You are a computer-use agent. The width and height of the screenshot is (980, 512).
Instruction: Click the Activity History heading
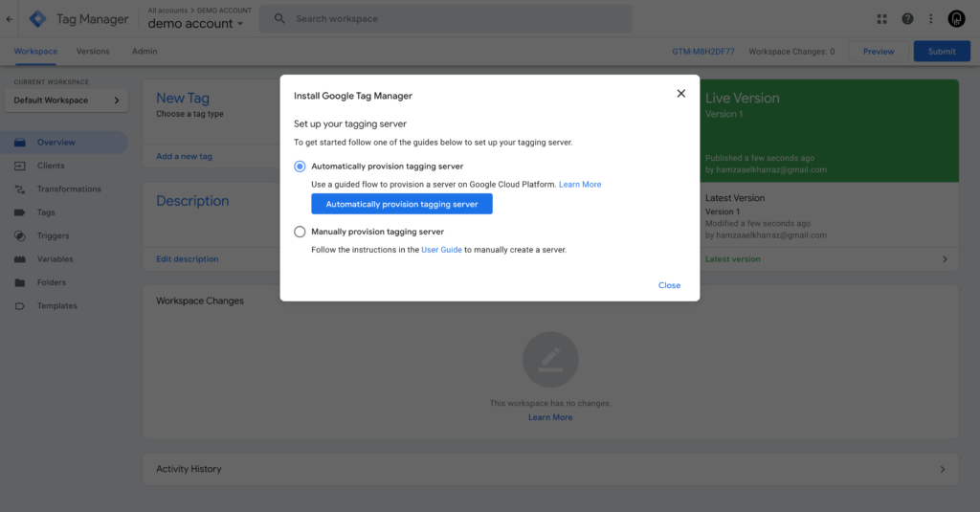[x=189, y=469]
